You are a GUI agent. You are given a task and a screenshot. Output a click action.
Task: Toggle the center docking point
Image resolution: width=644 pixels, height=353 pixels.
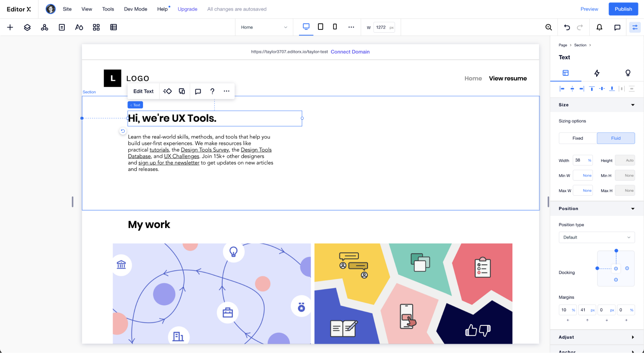point(616,268)
